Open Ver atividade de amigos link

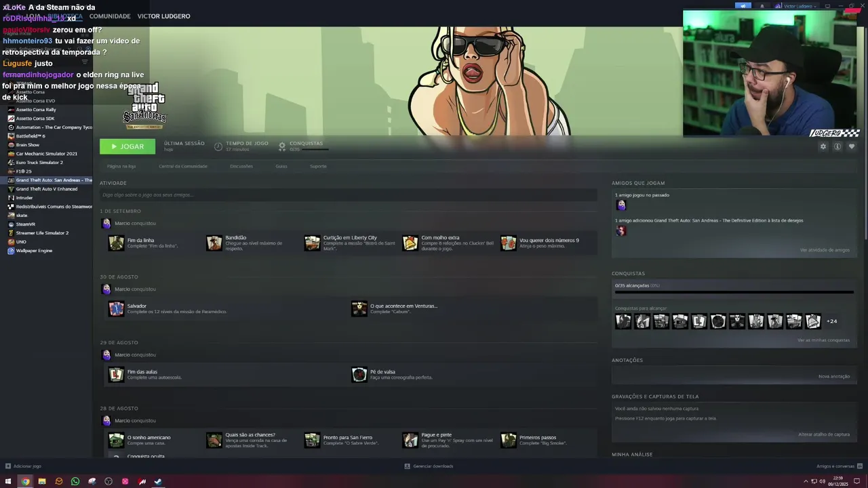point(825,250)
